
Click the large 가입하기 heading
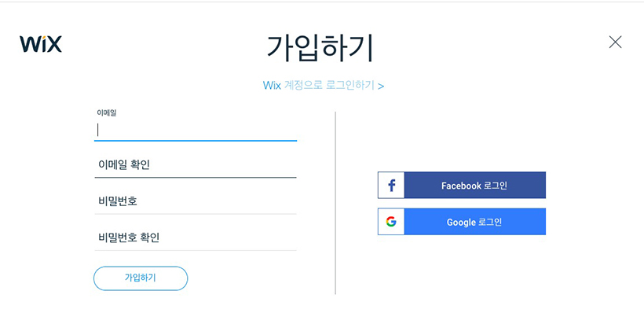(320, 49)
